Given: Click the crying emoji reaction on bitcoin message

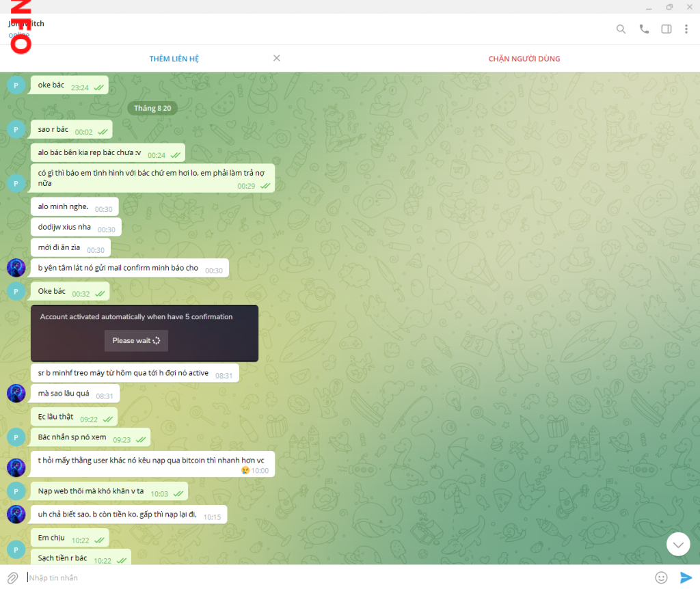Looking at the screenshot, I should pos(245,471).
